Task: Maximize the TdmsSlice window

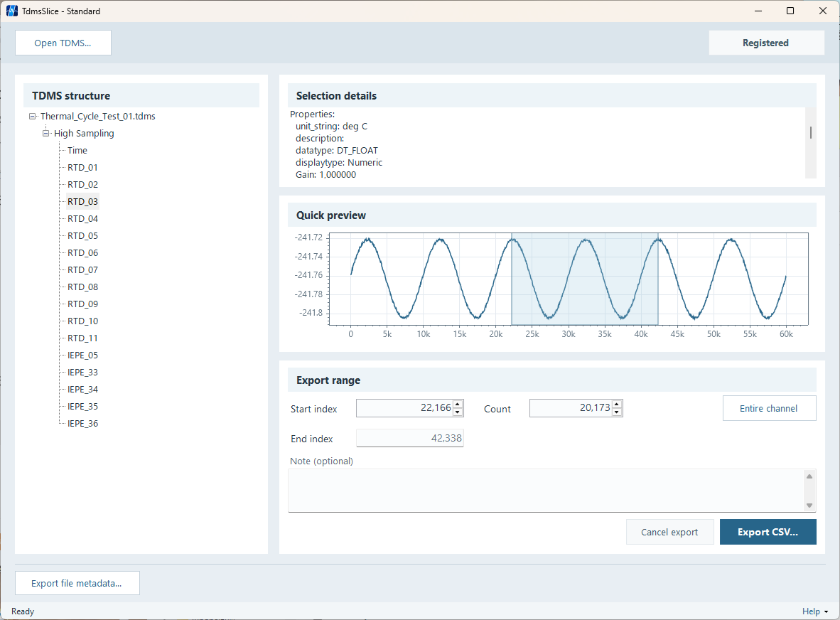Action: coord(790,11)
